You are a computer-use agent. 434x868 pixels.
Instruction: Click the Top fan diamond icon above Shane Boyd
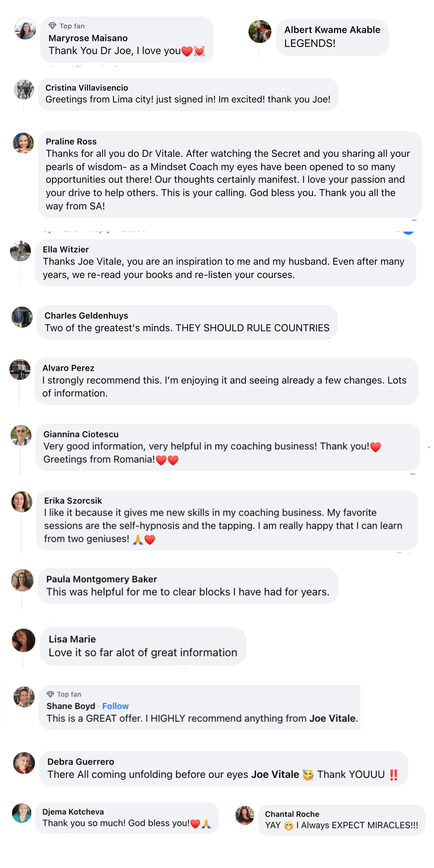pos(50,694)
